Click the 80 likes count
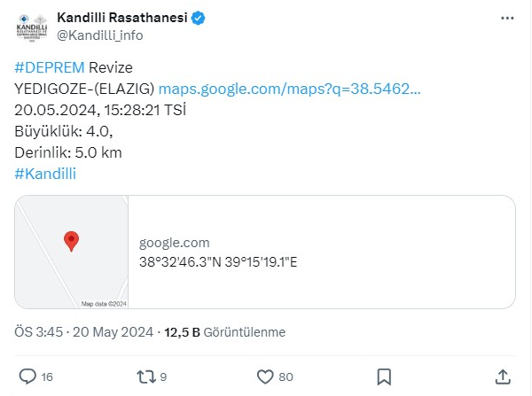The height and width of the screenshot is (396, 532). pyautogui.click(x=286, y=377)
